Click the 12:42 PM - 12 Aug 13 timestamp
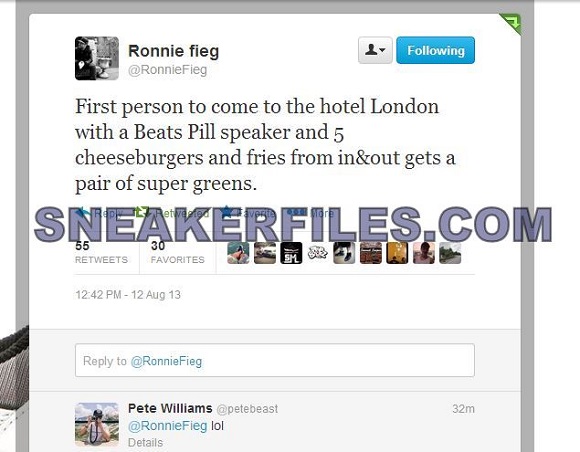 pos(128,295)
